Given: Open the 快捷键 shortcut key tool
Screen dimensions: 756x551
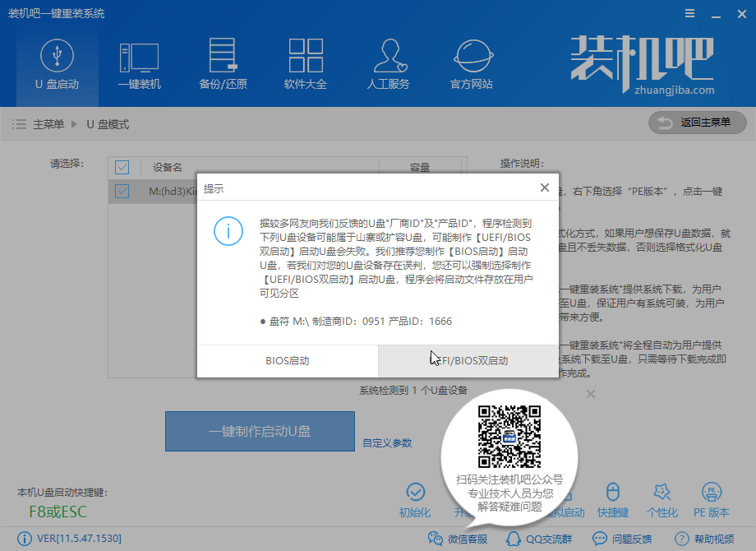Looking at the screenshot, I should pyautogui.click(x=612, y=500).
